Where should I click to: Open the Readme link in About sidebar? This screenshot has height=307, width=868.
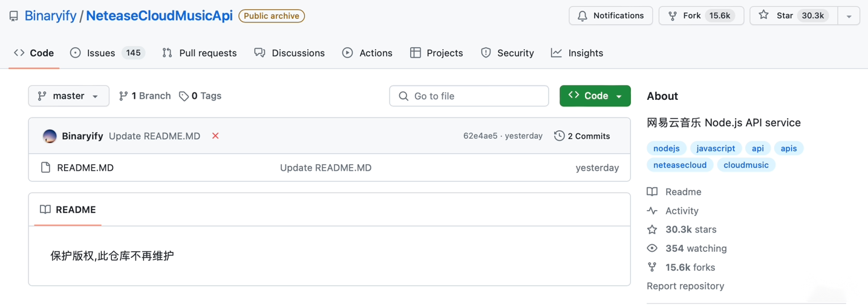click(674, 192)
